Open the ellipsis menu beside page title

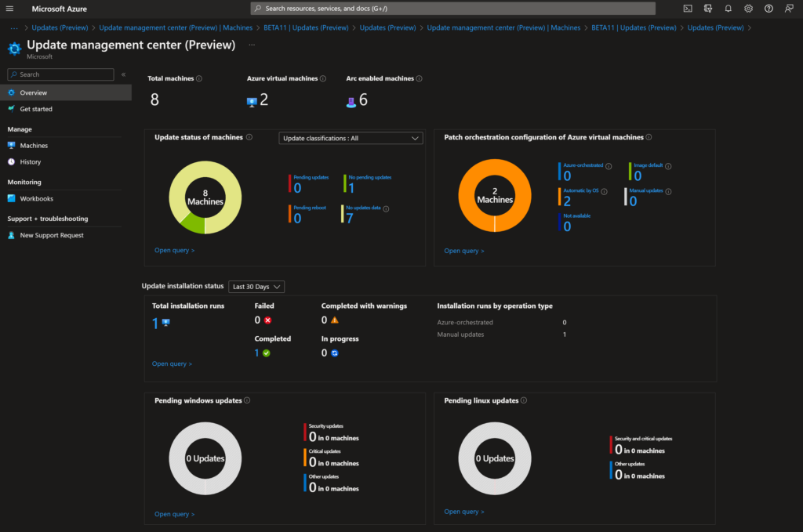point(252,45)
